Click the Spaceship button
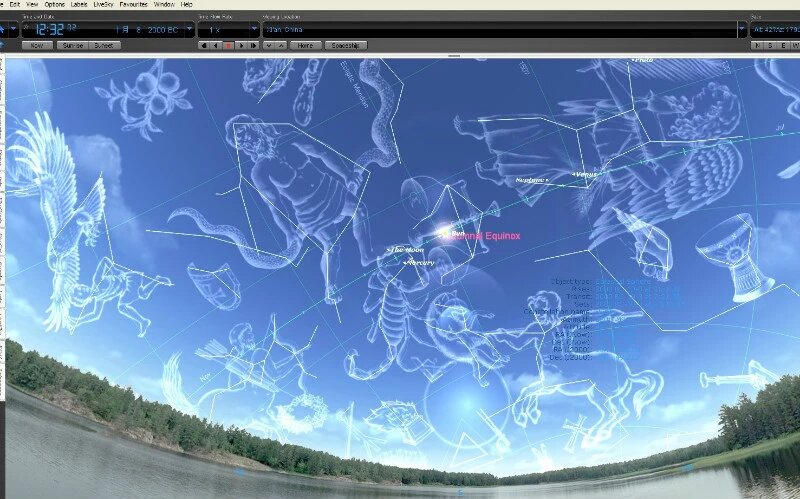Screen dimensions: 800x499 click(x=345, y=45)
